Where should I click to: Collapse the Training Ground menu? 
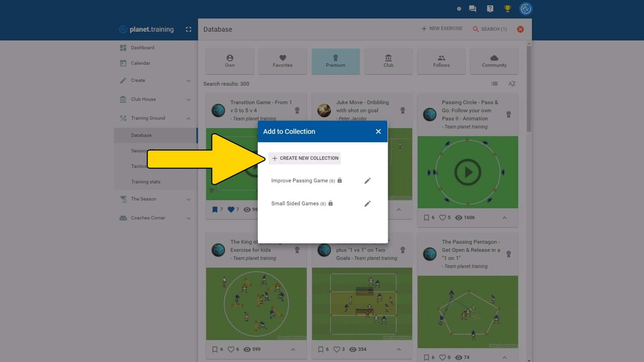[x=156, y=118]
